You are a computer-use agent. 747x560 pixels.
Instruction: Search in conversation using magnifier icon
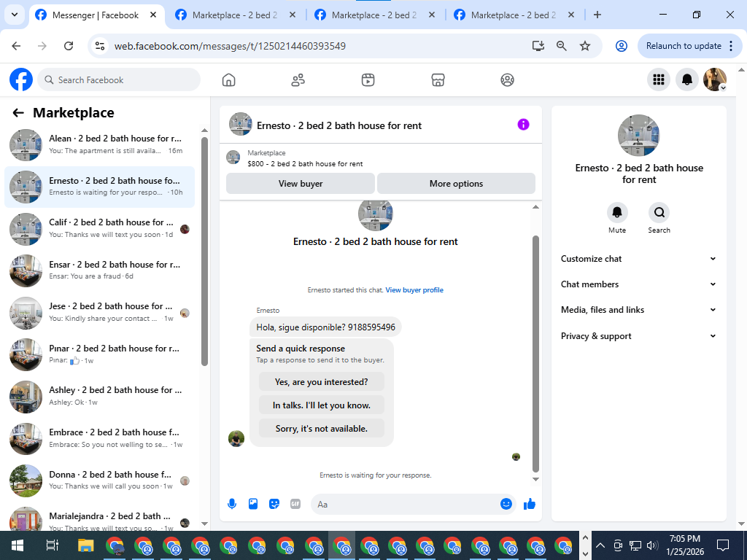coord(659,212)
